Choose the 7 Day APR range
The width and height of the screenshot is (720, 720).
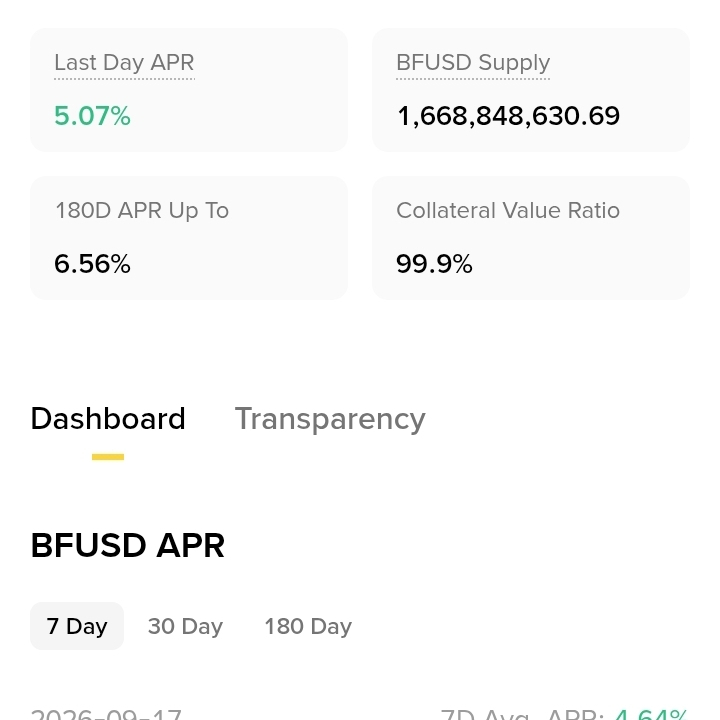click(77, 626)
